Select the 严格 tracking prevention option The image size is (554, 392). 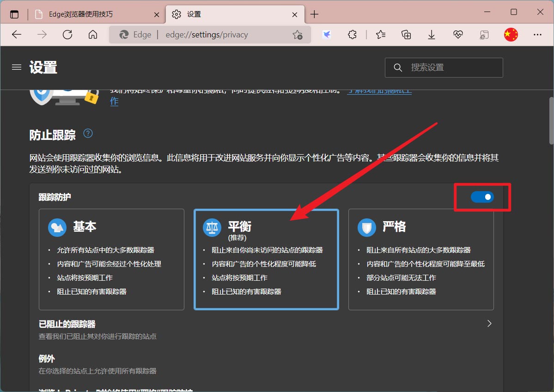tap(420, 259)
